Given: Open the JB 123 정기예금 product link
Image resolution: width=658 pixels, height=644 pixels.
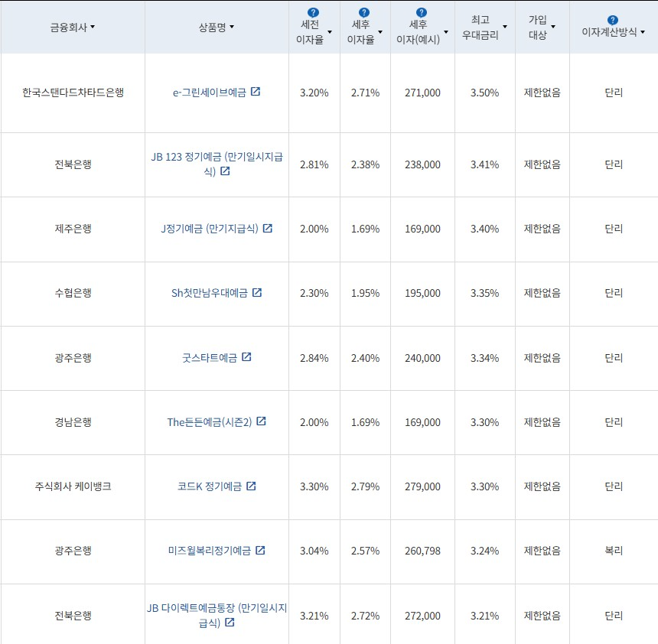Looking at the screenshot, I should pos(217,164).
